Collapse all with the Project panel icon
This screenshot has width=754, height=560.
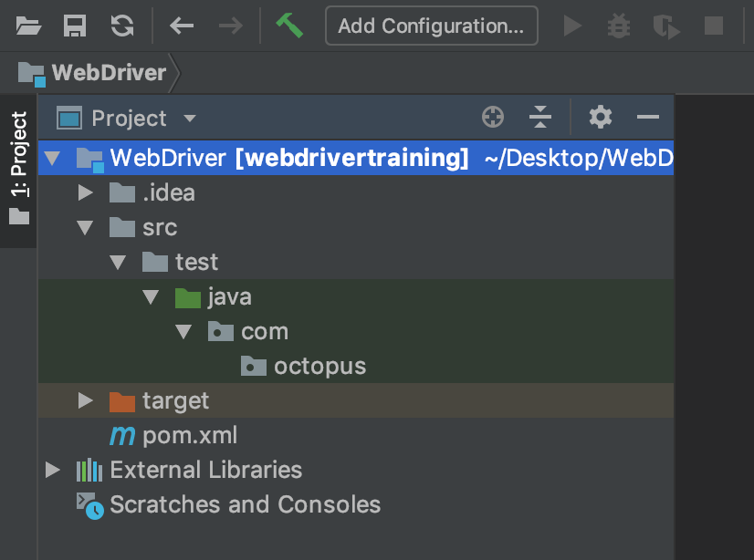540,118
